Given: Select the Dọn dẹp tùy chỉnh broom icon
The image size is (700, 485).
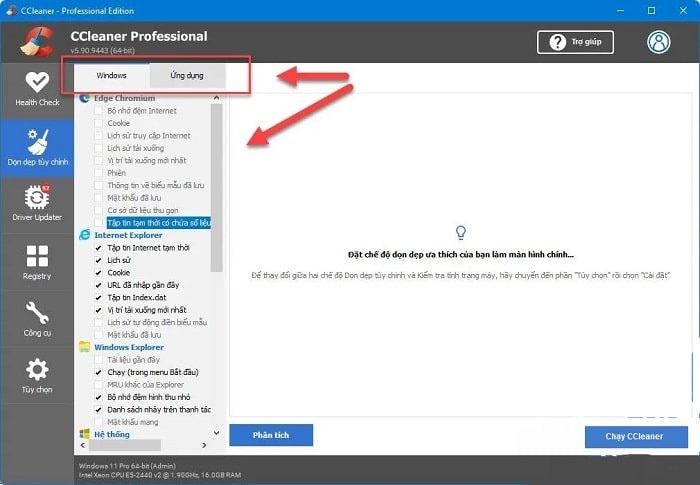Looking at the screenshot, I should click(x=37, y=141).
